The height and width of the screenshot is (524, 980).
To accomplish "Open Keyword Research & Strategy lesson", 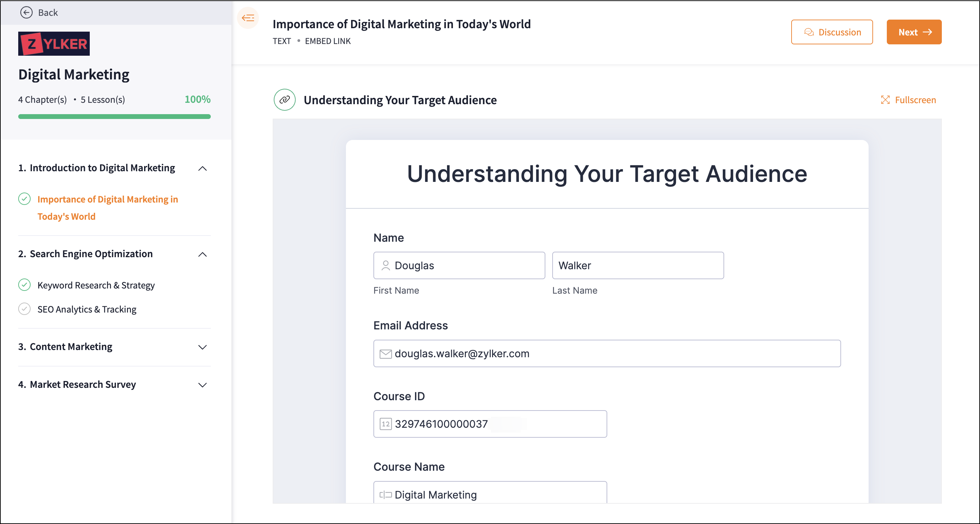I will (x=96, y=285).
